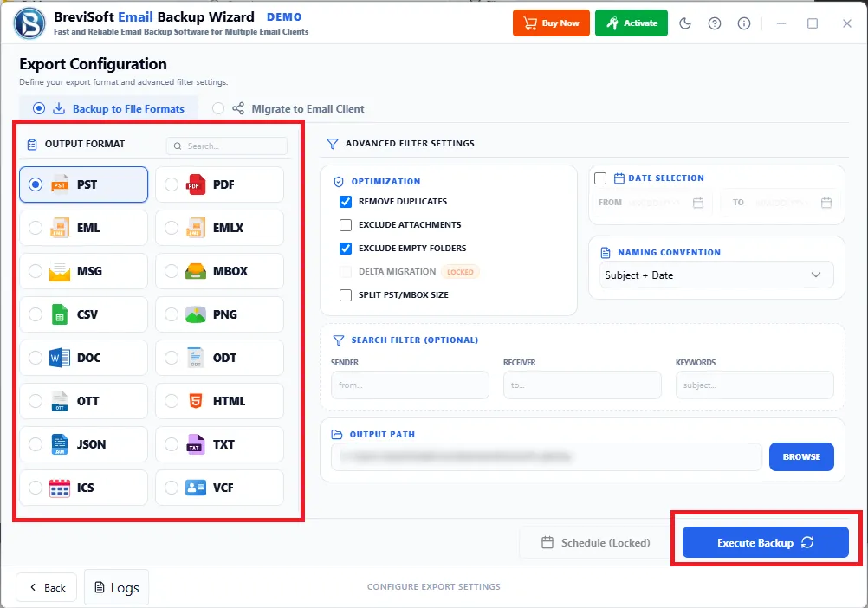Uncheck Exclude Empty Folders checkbox
The height and width of the screenshot is (608, 868).
[x=346, y=249]
